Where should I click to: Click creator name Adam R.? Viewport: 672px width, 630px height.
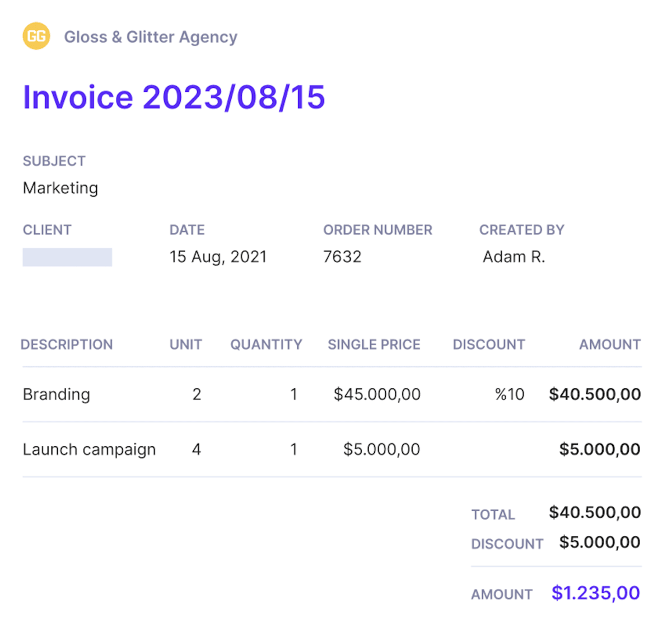point(514,256)
